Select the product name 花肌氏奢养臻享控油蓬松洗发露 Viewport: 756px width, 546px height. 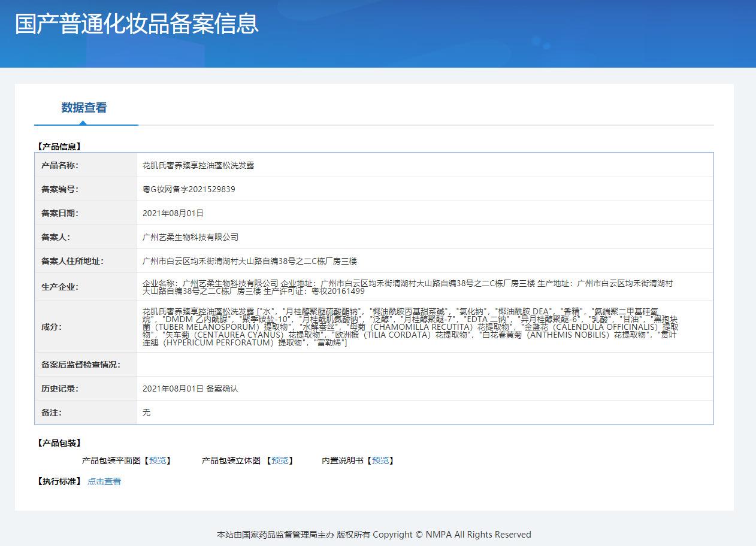pos(198,165)
